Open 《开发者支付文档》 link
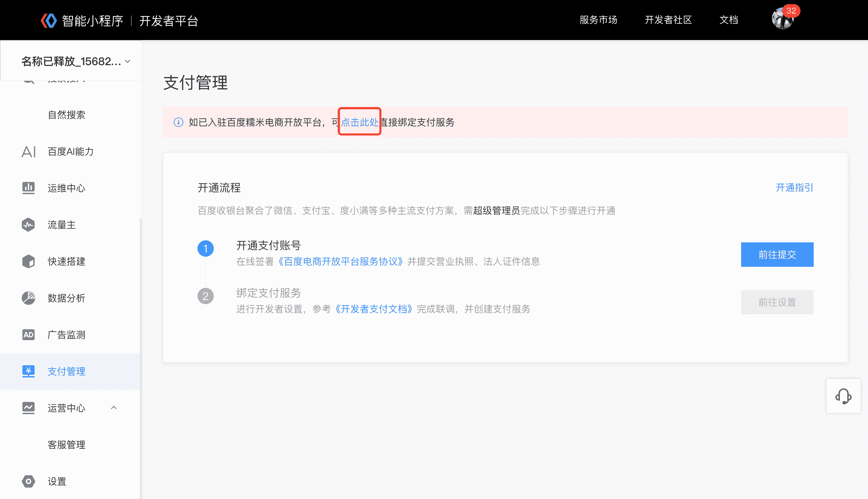 [373, 309]
